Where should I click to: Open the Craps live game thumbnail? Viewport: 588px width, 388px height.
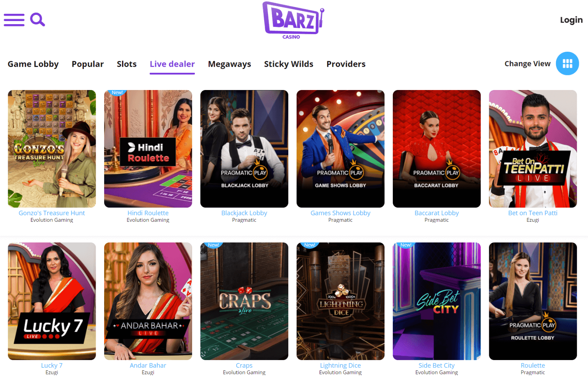(244, 301)
